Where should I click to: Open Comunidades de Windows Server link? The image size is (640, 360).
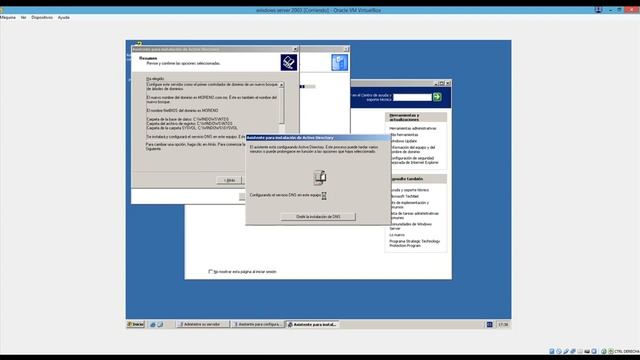(x=410, y=226)
